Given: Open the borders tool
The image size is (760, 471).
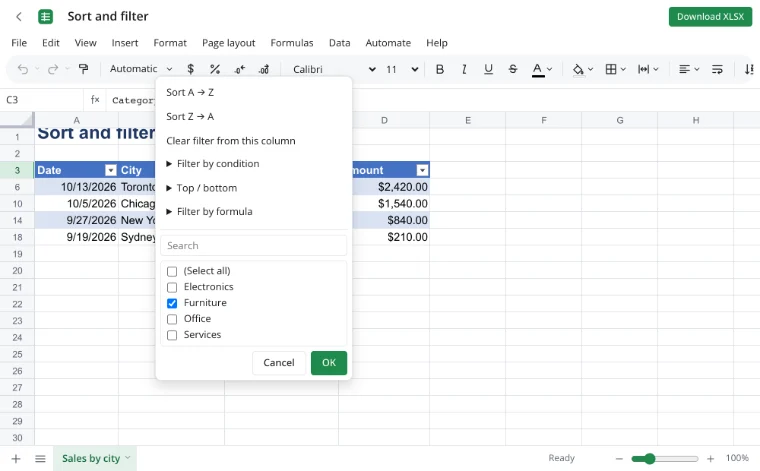Looking at the screenshot, I should (x=611, y=69).
